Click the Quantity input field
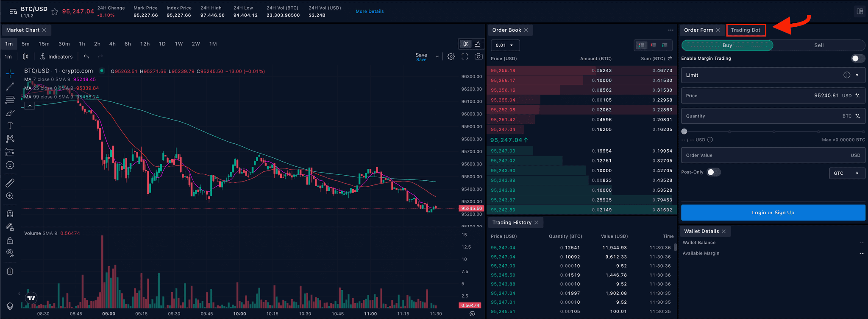The height and width of the screenshot is (319, 868). [x=773, y=116]
